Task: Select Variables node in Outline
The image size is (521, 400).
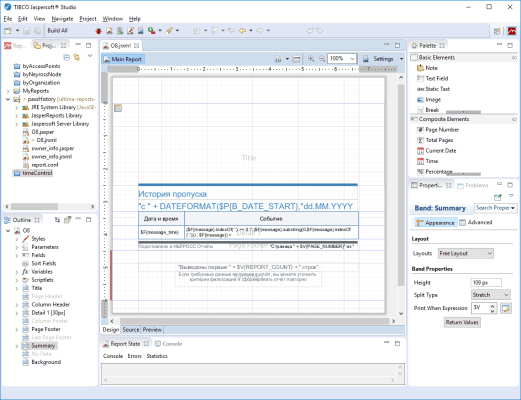Action: point(42,272)
